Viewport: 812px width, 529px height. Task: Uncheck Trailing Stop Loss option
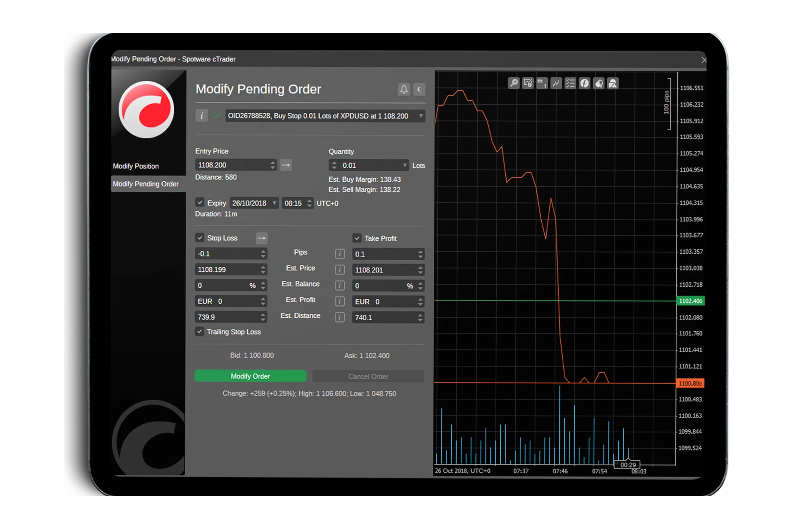pos(200,331)
